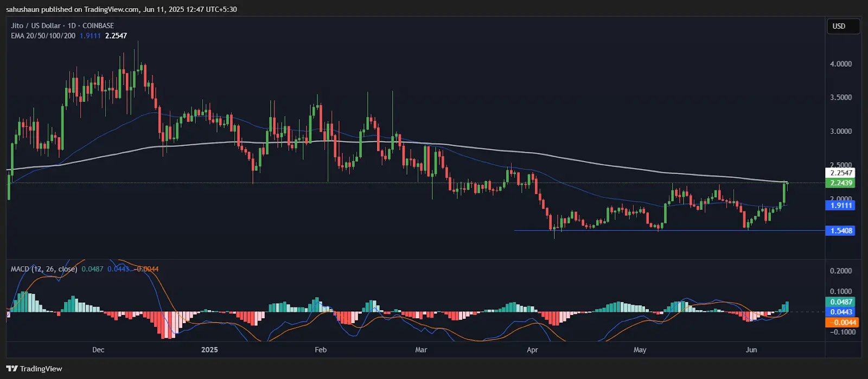Click the green 0.0487 MACD axis label
868x379 pixels.
point(841,302)
